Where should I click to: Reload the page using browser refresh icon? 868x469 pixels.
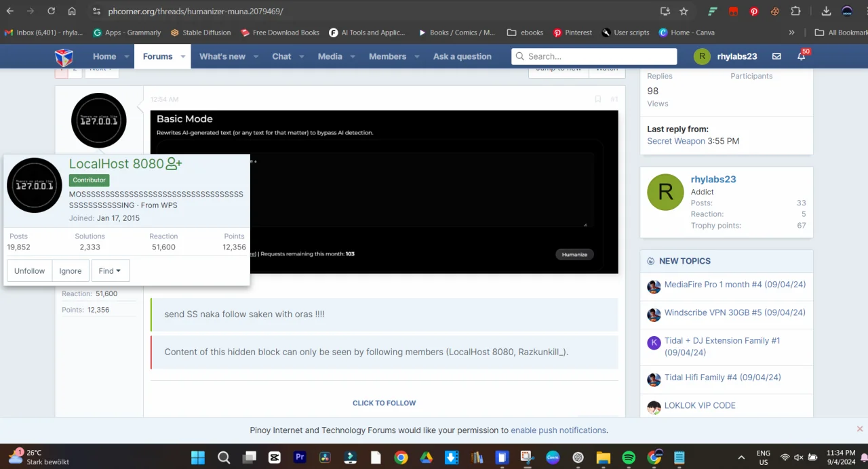(51, 11)
